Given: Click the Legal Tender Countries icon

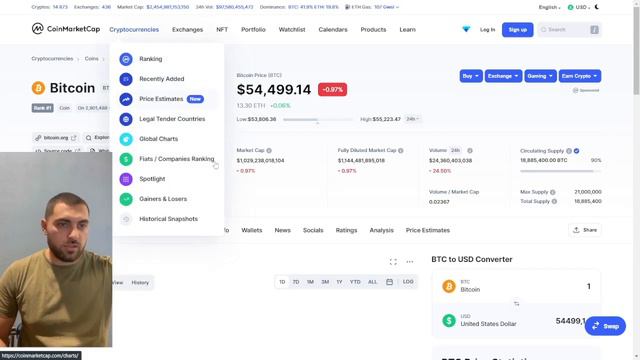Looking at the screenshot, I should [126, 119].
